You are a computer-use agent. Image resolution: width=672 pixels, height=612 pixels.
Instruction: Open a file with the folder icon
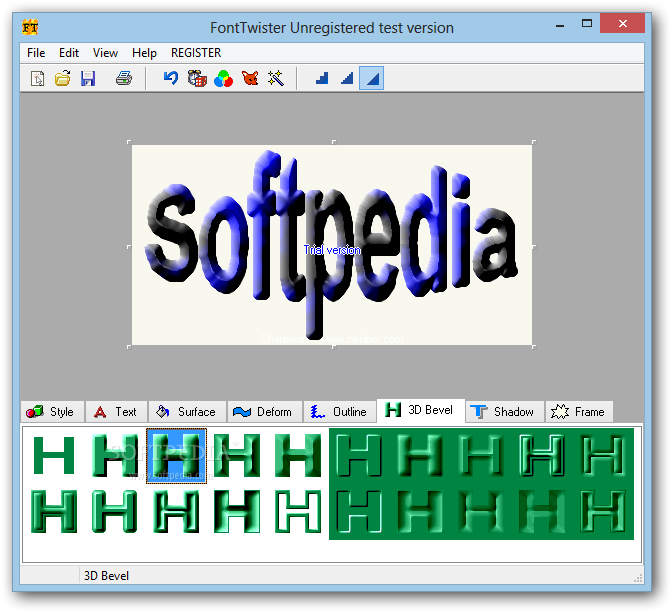pos(63,78)
